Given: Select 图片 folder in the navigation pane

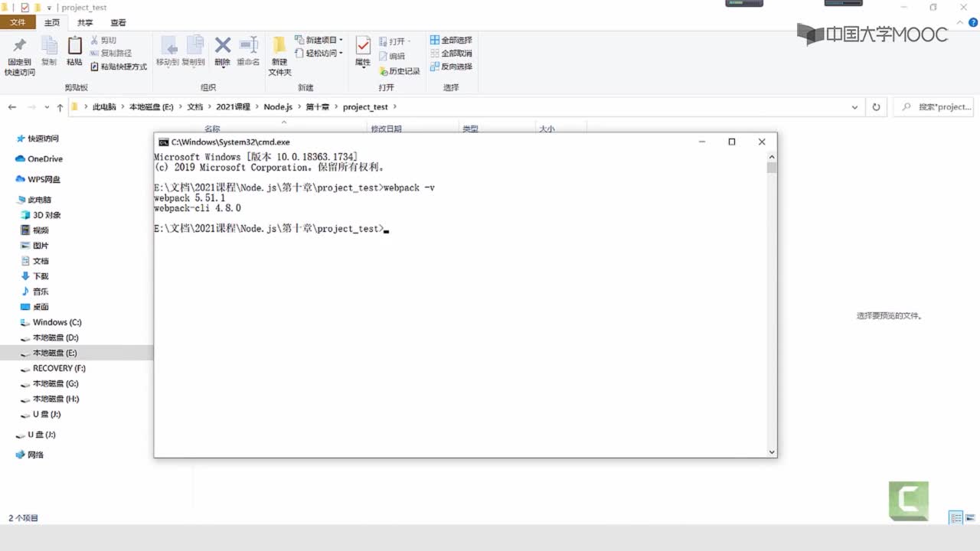Looking at the screenshot, I should click(x=34, y=246).
